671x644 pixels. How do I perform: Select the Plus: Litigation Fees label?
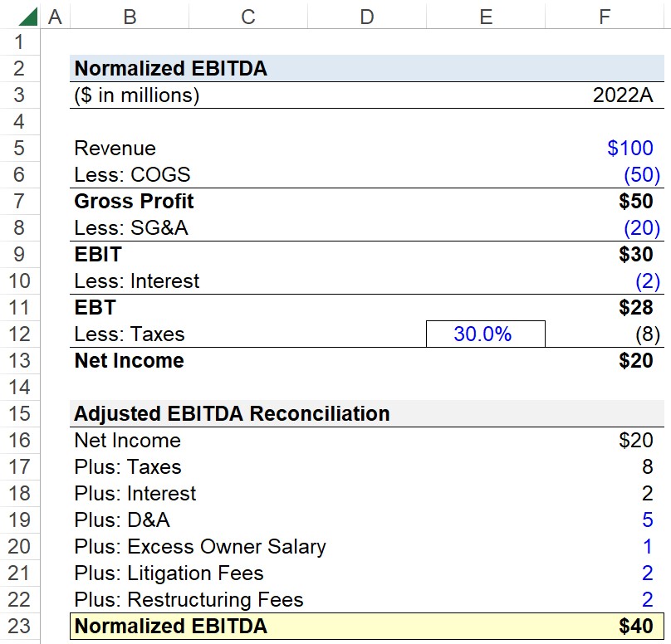pyautogui.click(x=169, y=573)
